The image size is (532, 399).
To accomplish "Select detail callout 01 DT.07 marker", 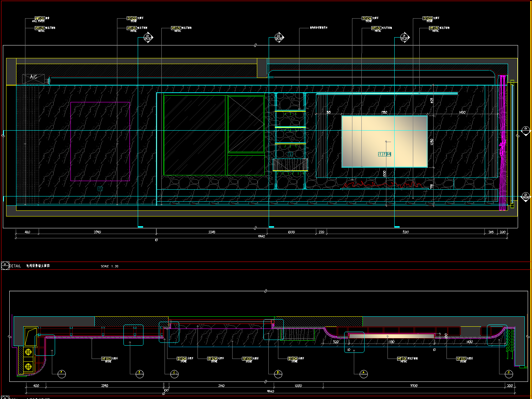I will coord(404,38).
